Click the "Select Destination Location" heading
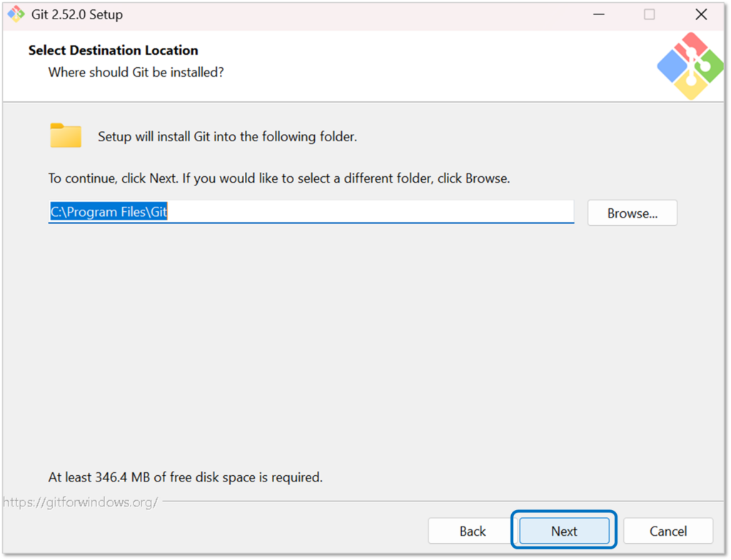This screenshot has width=731, height=560. [113, 51]
